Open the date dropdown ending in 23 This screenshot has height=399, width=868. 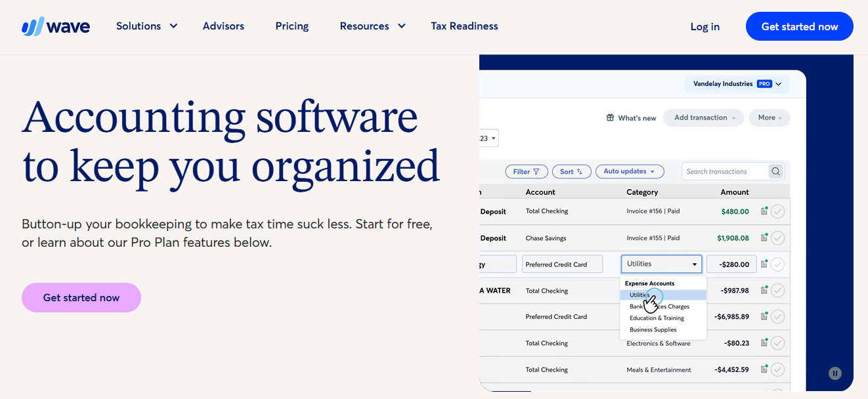(x=489, y=138)
